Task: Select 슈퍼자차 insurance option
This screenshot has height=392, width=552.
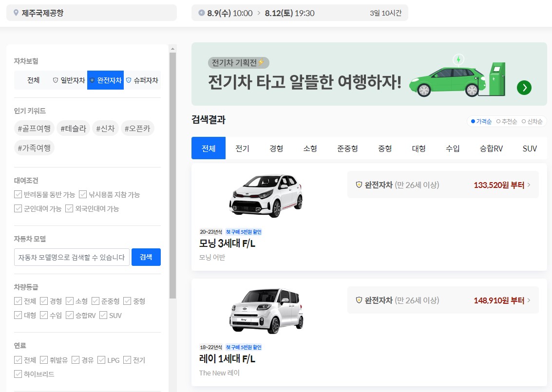Action: pos(142,80)
